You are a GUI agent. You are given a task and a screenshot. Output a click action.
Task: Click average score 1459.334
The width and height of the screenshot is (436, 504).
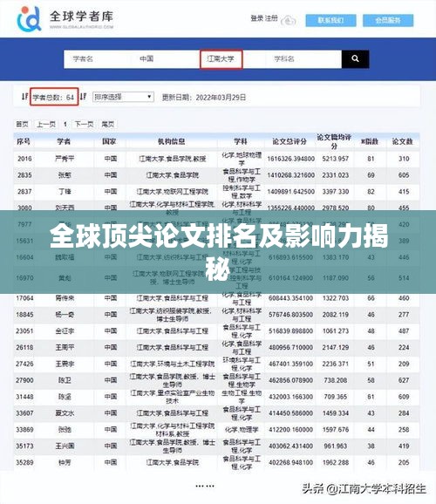(x=336, y=413)
